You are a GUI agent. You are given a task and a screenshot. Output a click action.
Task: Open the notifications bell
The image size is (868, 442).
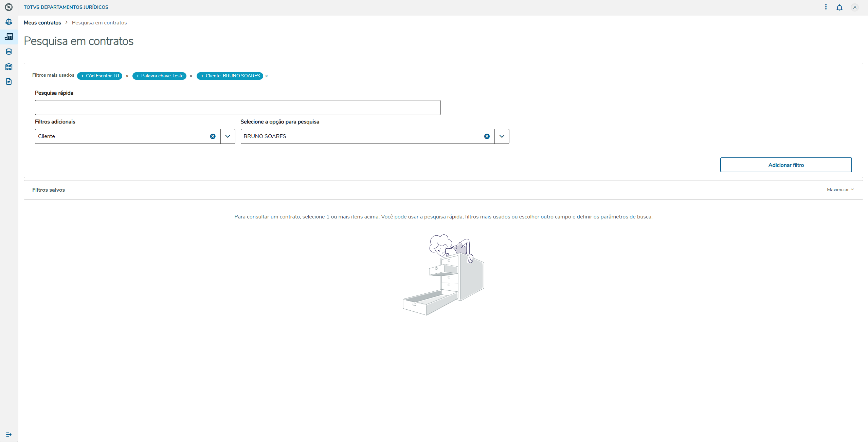(x=839, y=7)
